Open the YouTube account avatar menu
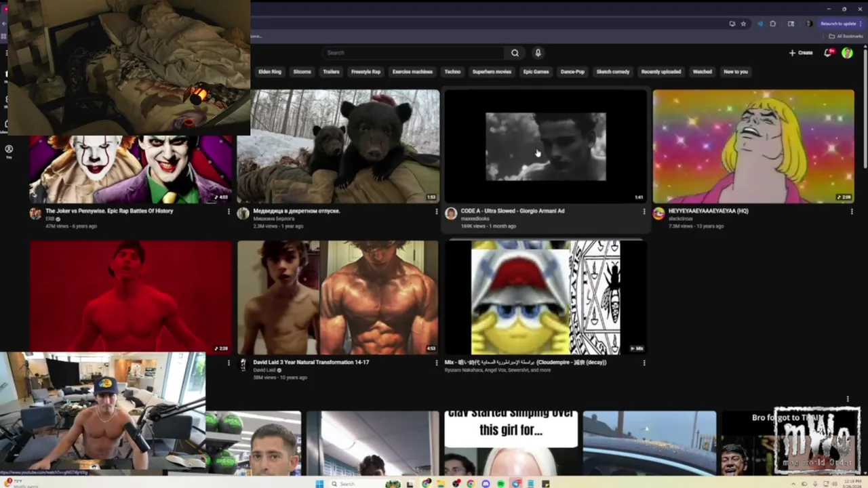868x488 pixels. (x=847, y=53)
